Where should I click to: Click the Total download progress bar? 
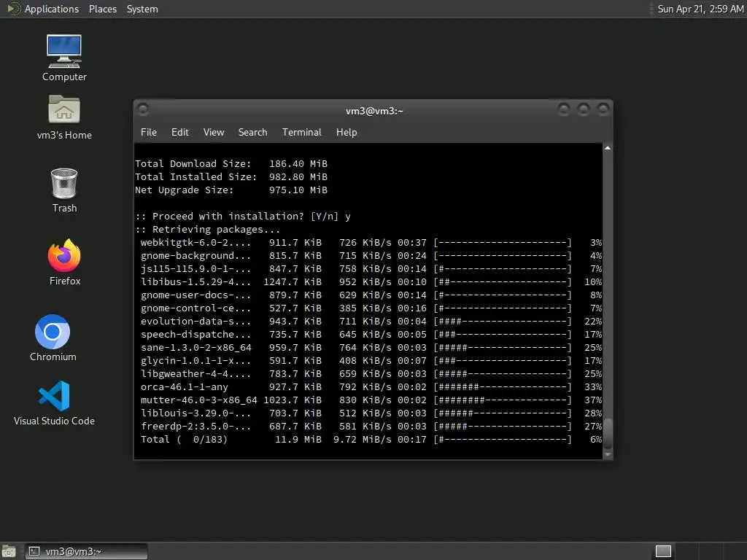(x=503, y=440)
